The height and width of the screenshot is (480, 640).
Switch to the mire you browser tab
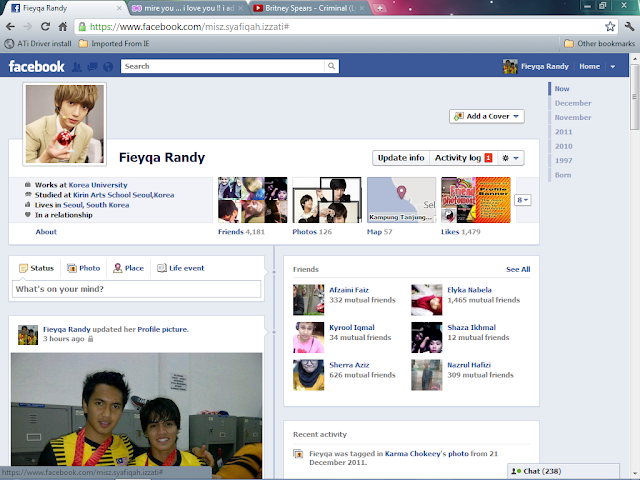pyautogui.click(x=189, y=8)
